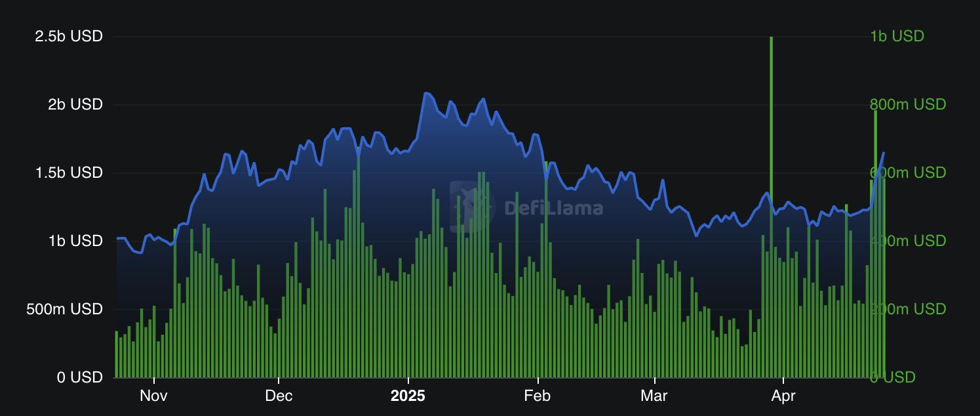The height and width of the screenshot is (416, 980).
Task: Click the "2b USD" left axis label
Action: click(76, 104)
